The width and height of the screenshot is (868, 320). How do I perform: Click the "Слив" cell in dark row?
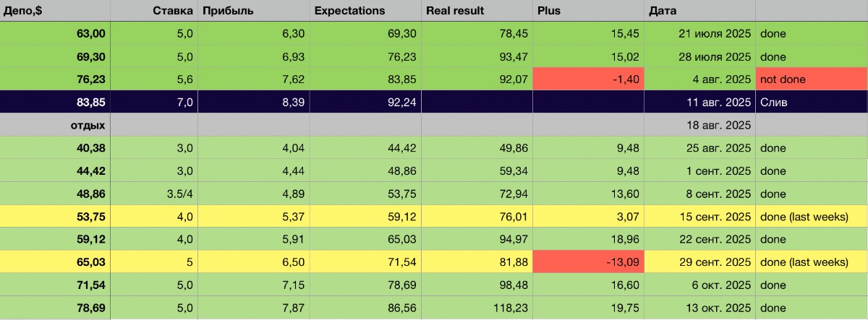811,103
